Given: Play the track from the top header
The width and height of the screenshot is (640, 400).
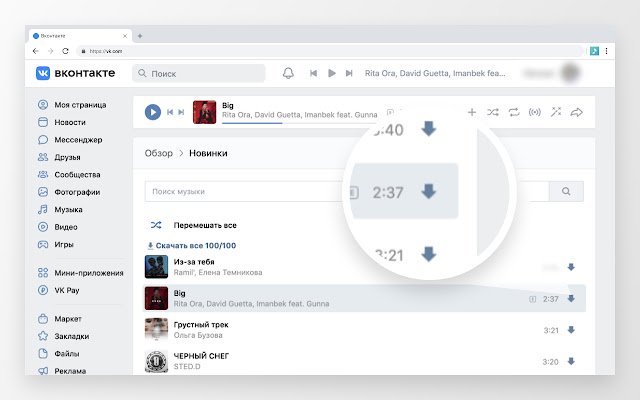Looking at the screenshot, I should (x=332, y=73).
